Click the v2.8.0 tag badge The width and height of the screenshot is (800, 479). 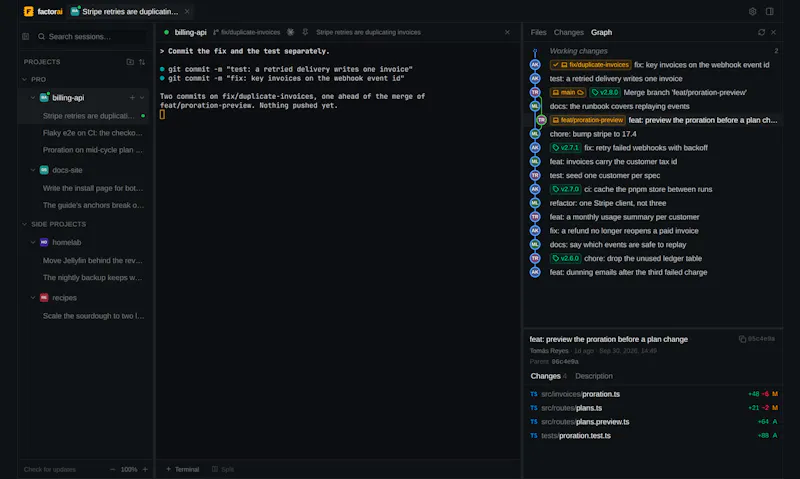pyautogui.click(x=605, y=92)
